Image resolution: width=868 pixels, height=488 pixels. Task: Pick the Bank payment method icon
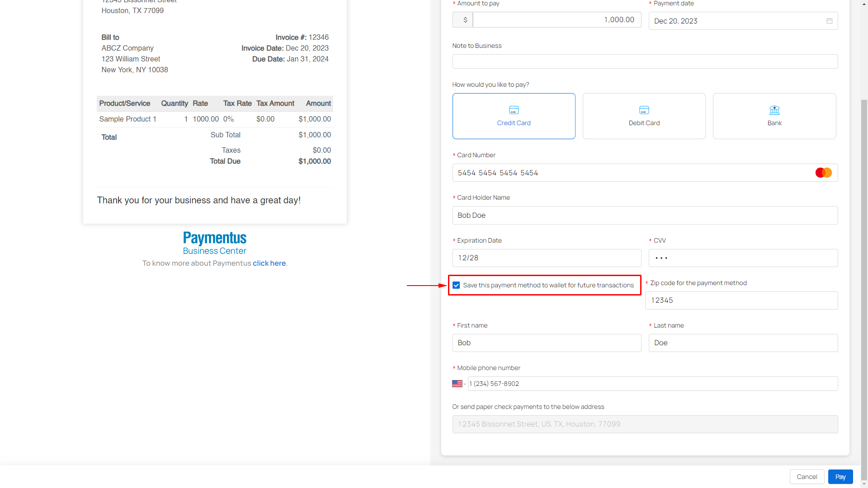774,110
